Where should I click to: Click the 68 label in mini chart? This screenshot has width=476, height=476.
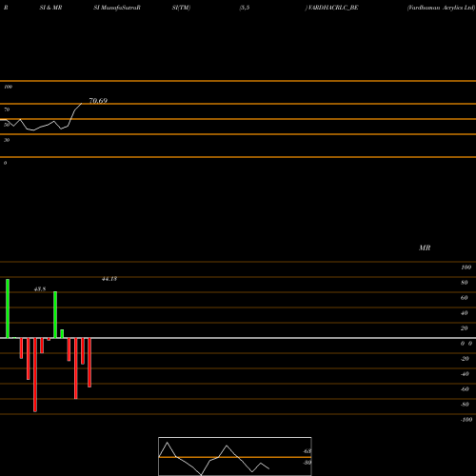307,451
